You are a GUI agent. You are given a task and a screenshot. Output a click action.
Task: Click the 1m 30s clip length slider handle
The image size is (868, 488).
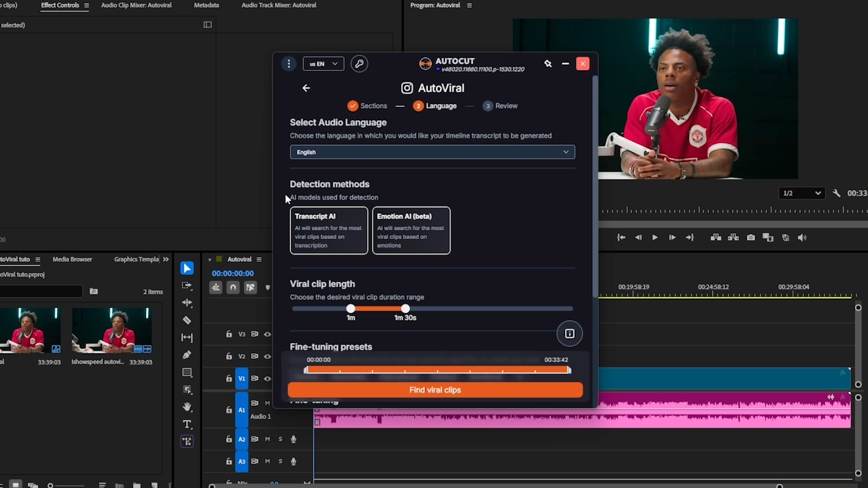click(406, 309)
